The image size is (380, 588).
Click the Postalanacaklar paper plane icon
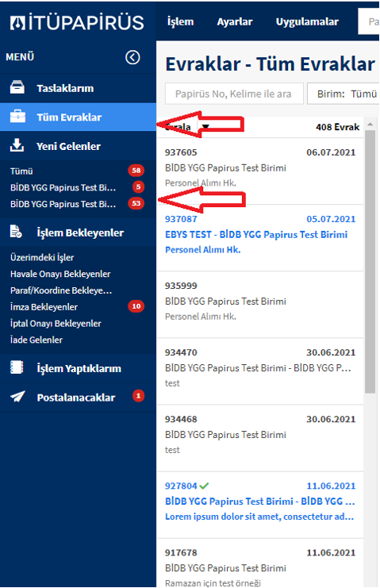[x=17, y=397]
